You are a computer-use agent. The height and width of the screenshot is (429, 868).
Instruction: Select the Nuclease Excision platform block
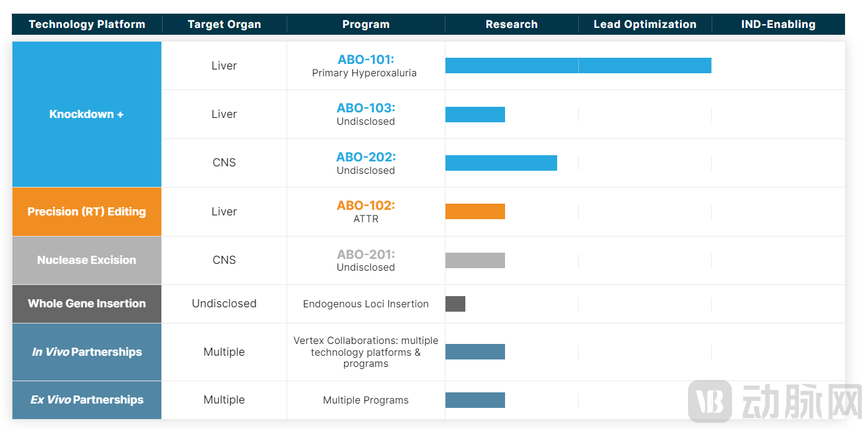point(87,260)
